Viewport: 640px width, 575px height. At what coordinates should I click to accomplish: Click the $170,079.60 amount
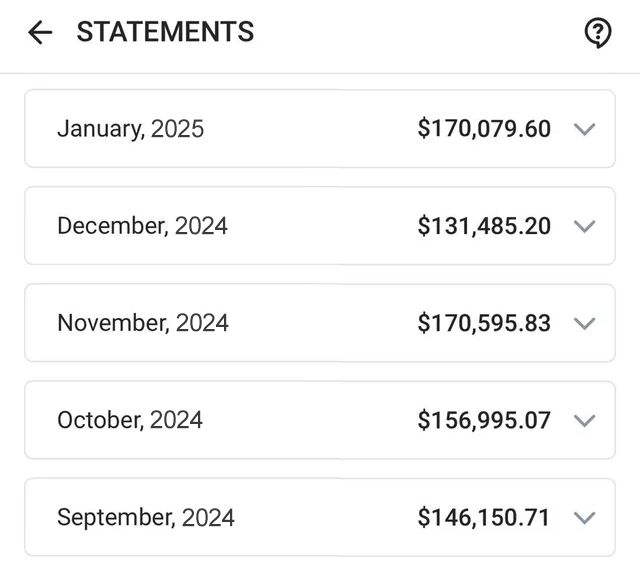[484, 129]
